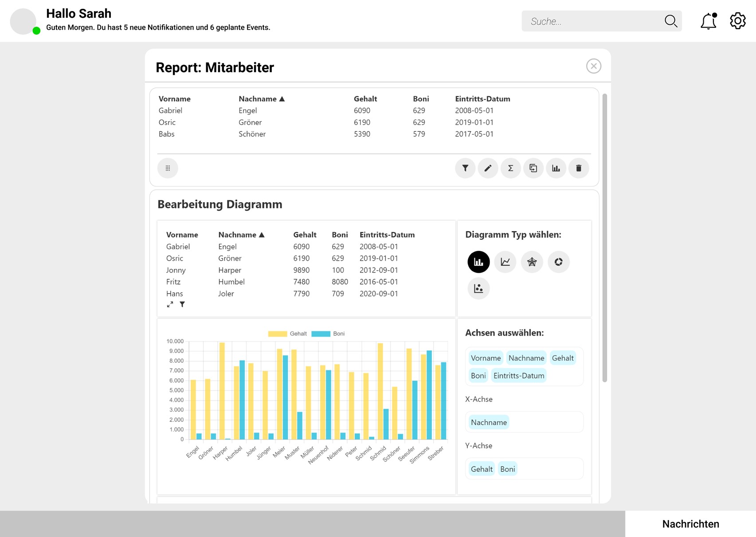Filter the diagram data table

(x=182, y=304)
